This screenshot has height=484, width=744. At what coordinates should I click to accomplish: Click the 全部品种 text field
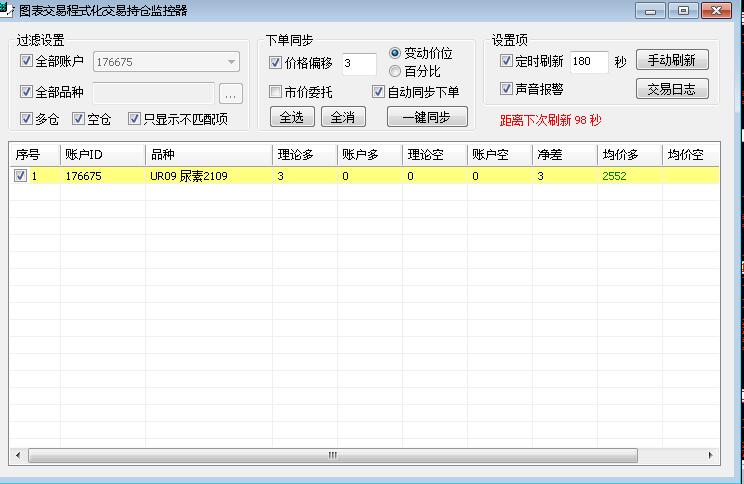153,93
